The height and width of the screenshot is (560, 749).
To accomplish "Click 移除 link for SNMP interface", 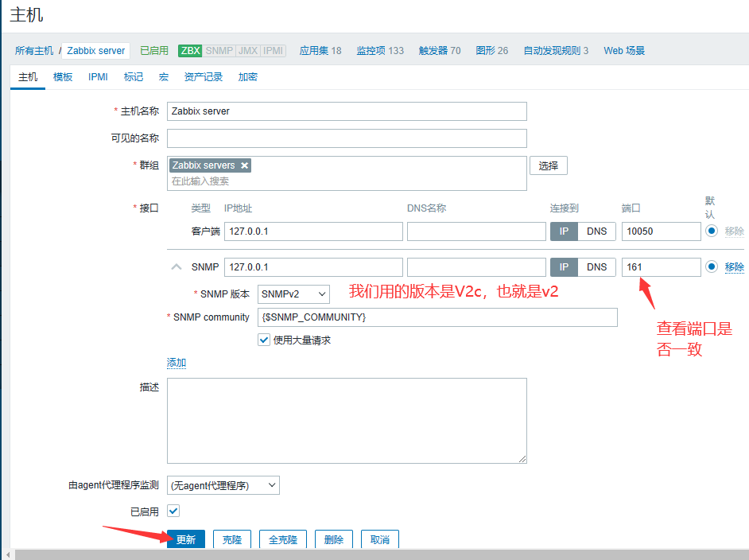I will click(734, 267).
